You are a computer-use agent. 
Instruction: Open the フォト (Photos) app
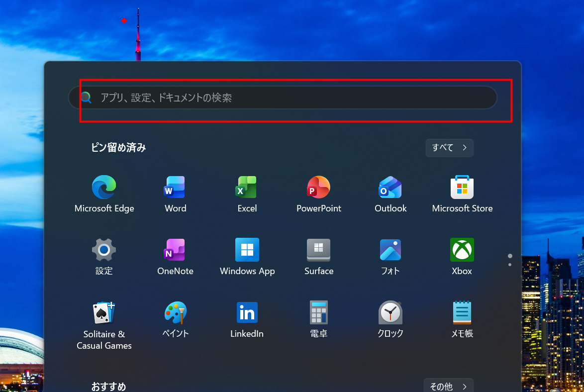390,256
